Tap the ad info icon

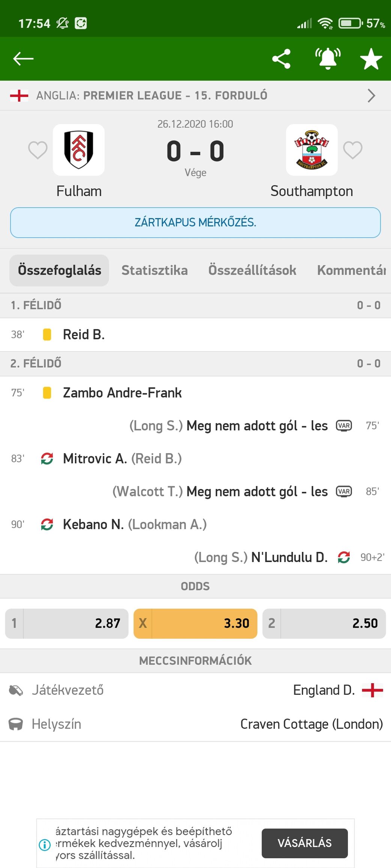click(x=45, y=844)
